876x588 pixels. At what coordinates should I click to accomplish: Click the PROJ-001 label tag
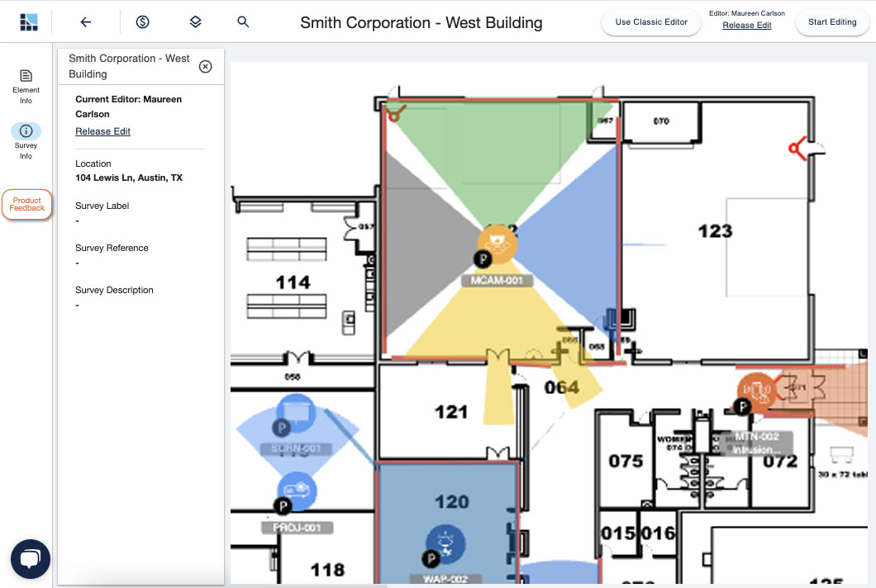point(298,528)
